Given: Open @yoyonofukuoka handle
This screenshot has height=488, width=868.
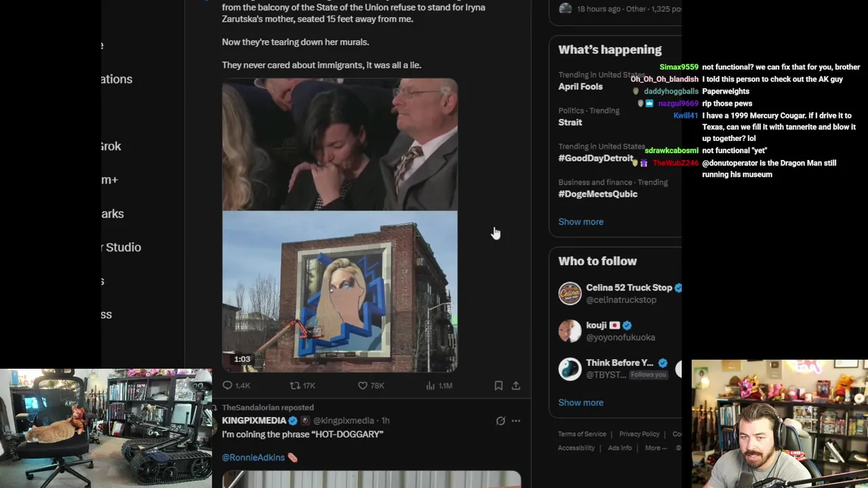Looking at the screenshot, I should click(620, 337).
